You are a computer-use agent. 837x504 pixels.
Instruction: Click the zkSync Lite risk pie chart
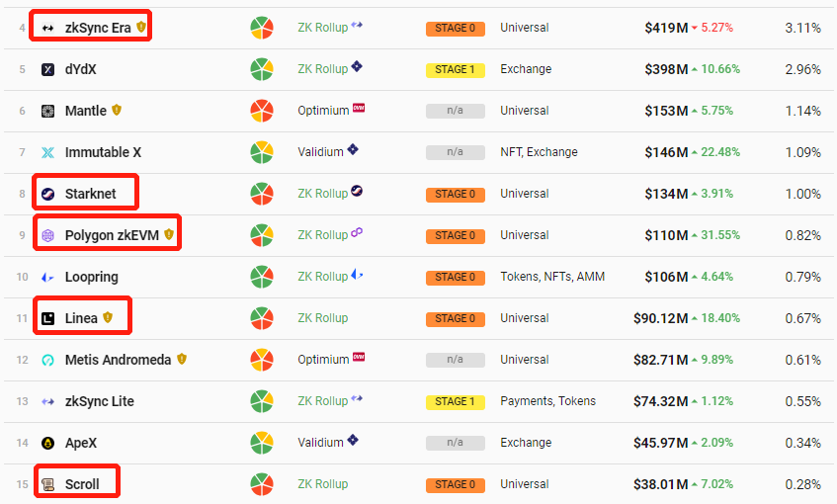pos(262,401)
